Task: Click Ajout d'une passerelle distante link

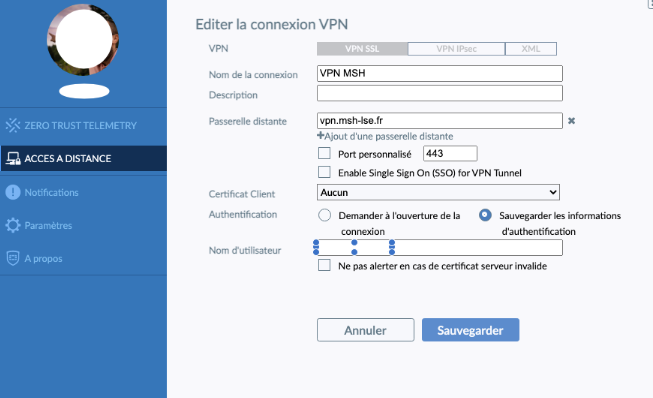Action: (385, 136)
